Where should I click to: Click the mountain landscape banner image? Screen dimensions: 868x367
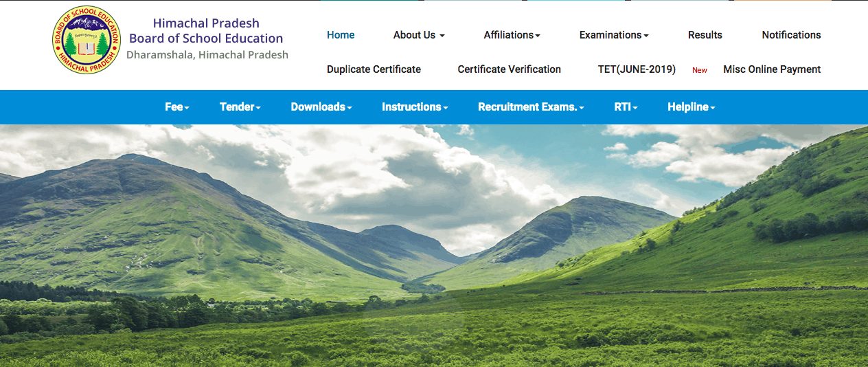434,247
